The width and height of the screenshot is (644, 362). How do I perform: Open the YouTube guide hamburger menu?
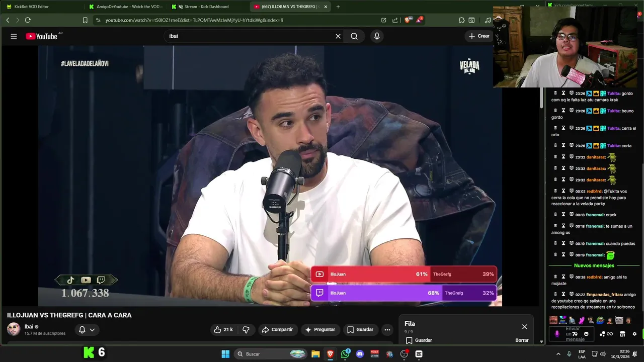[x=14, y=36]
